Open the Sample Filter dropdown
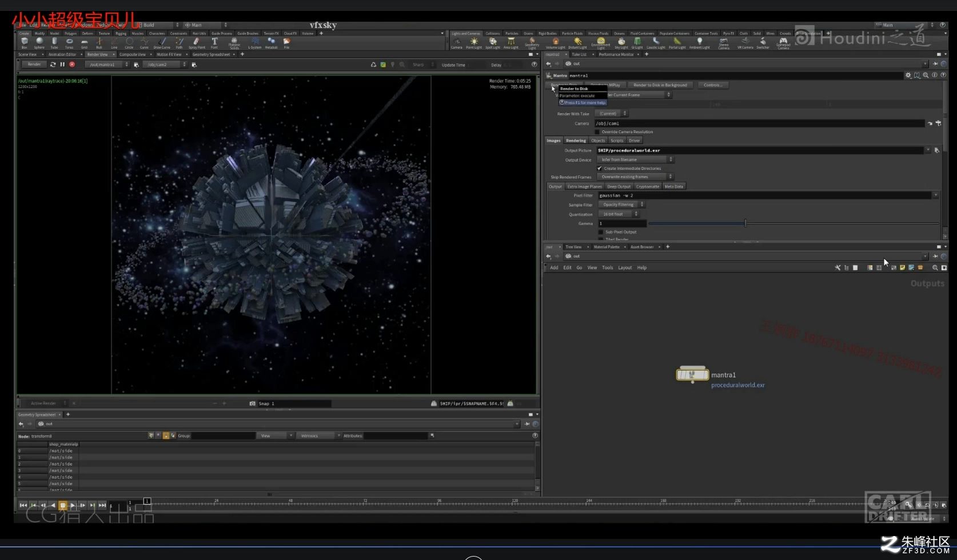This screenshot has width=957, height=560. 621,205
